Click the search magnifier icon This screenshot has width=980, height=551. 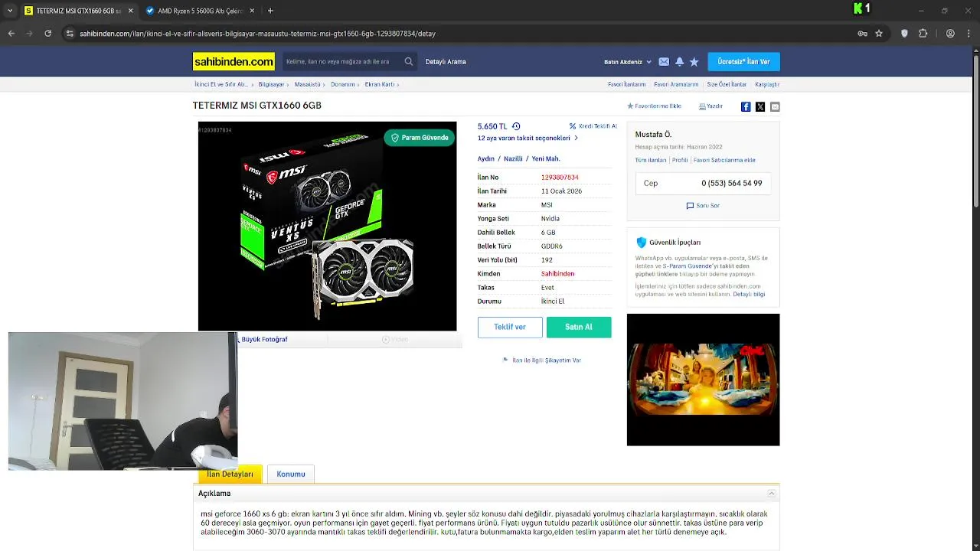409,62
